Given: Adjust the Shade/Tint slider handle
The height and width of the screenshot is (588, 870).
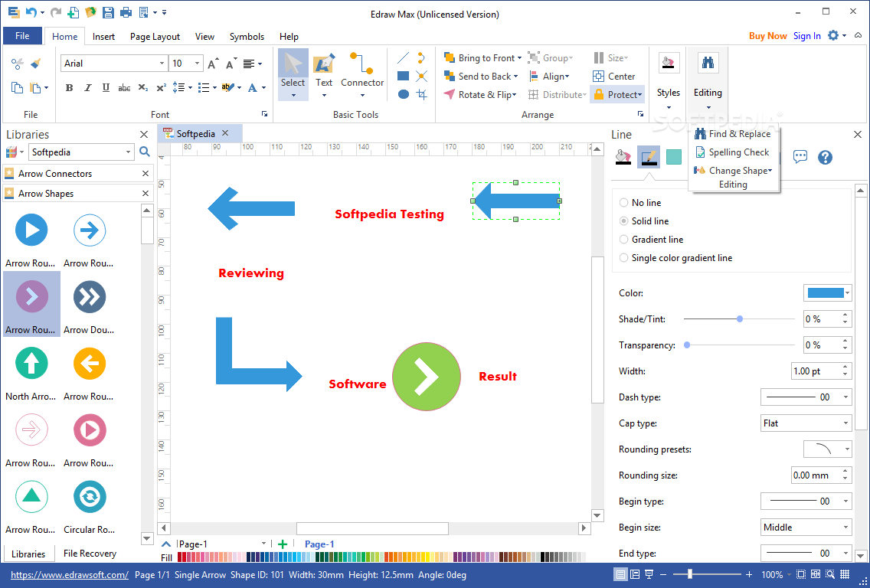Looking at the screenshot, I should coord(740,319).
